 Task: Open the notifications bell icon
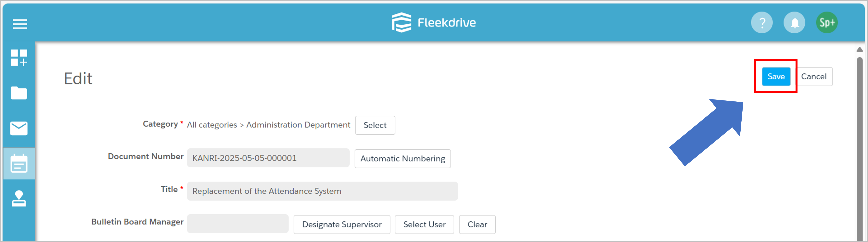794,23
